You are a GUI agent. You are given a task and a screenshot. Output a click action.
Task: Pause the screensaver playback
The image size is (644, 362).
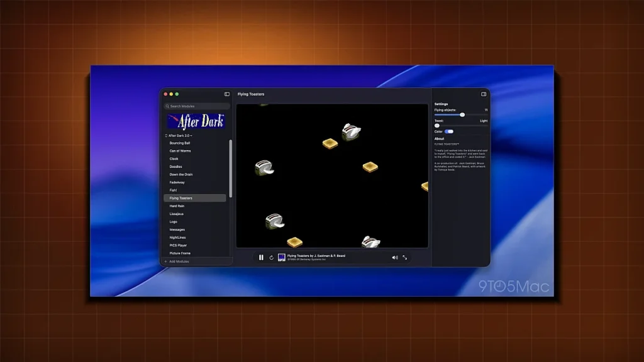coord(261,257)
